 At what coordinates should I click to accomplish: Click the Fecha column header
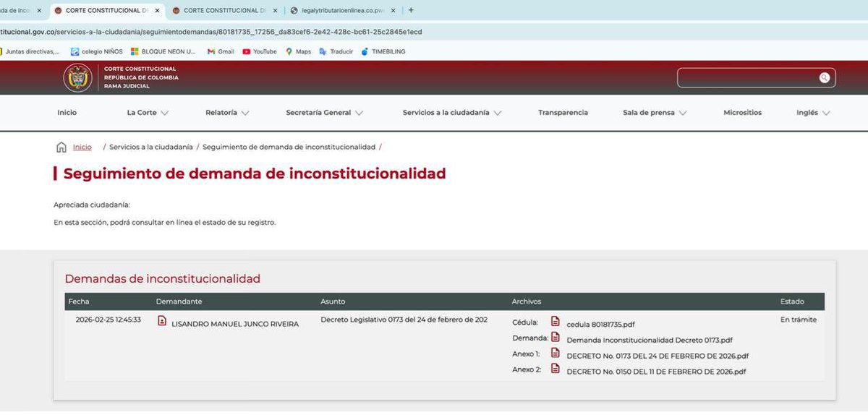pyautogui.click(x=78, y=301)
